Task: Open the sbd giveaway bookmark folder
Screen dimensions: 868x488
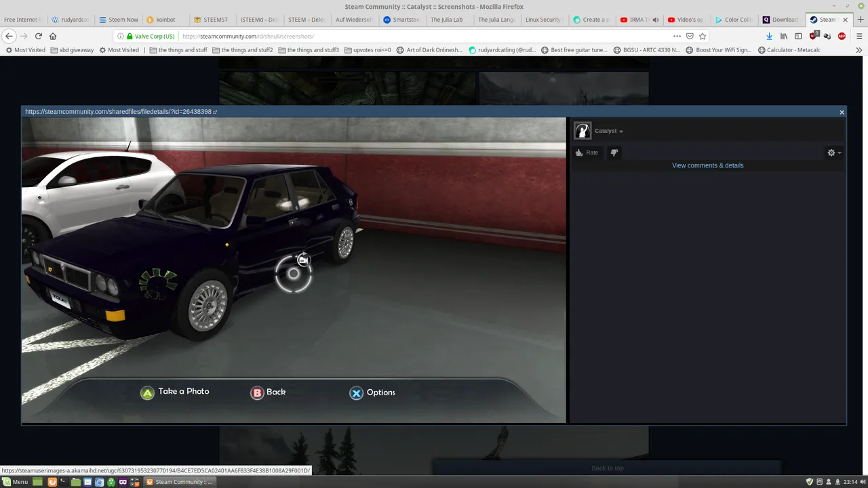Action: point(71,49)
